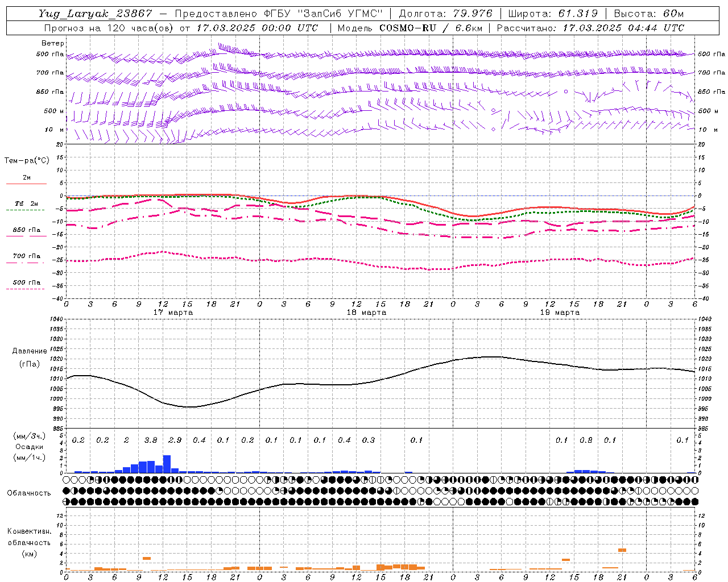Click the 0.8 precipitation value on 19 марта
The image size is (728, 582).
(586, 440)
